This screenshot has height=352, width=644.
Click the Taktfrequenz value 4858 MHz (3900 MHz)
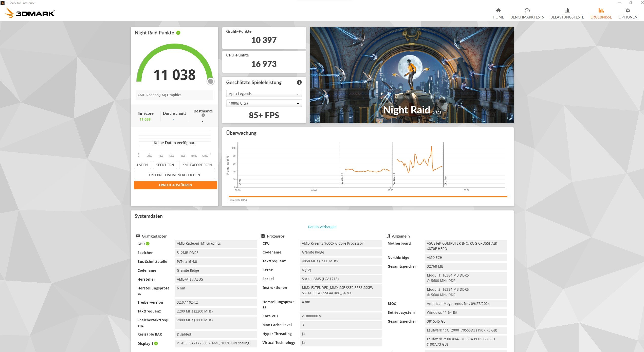pos(341,261)
